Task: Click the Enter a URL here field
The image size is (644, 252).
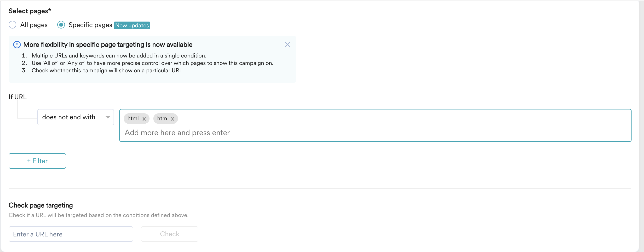Action: coord(71,234)
